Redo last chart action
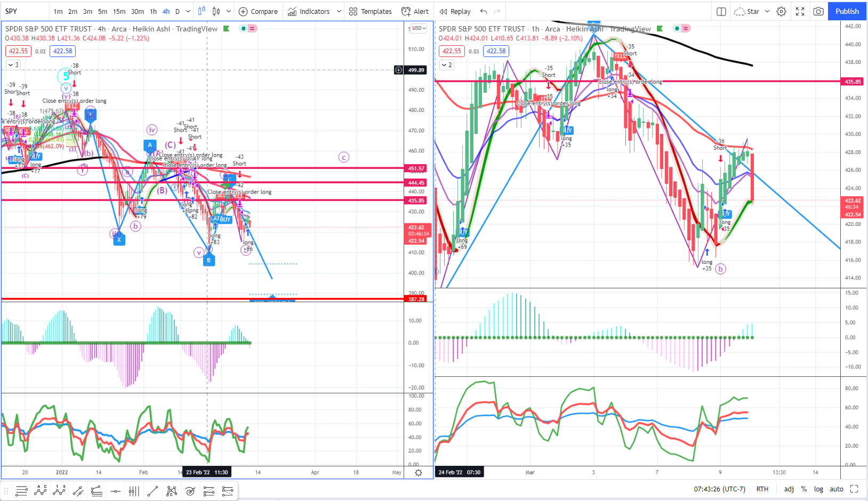The height and width of the screenshot is (501, 868). tap(497, 11)
